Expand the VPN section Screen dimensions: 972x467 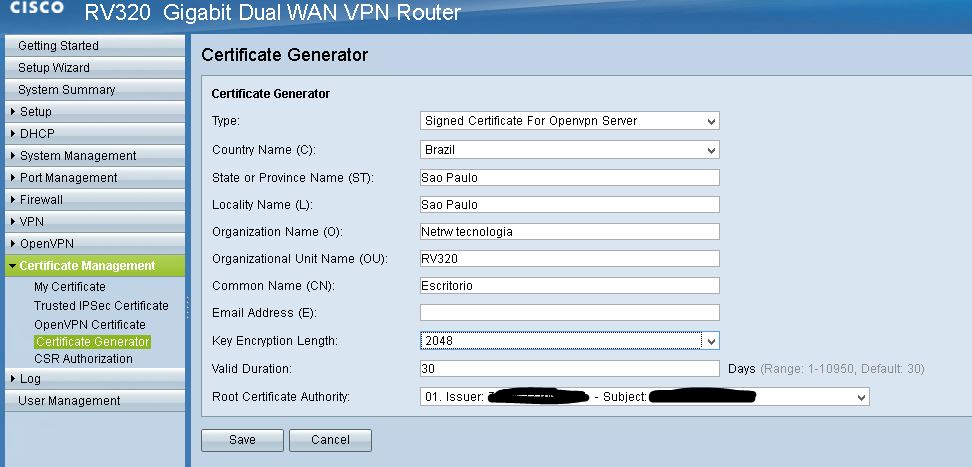click(x=95, y=221)
